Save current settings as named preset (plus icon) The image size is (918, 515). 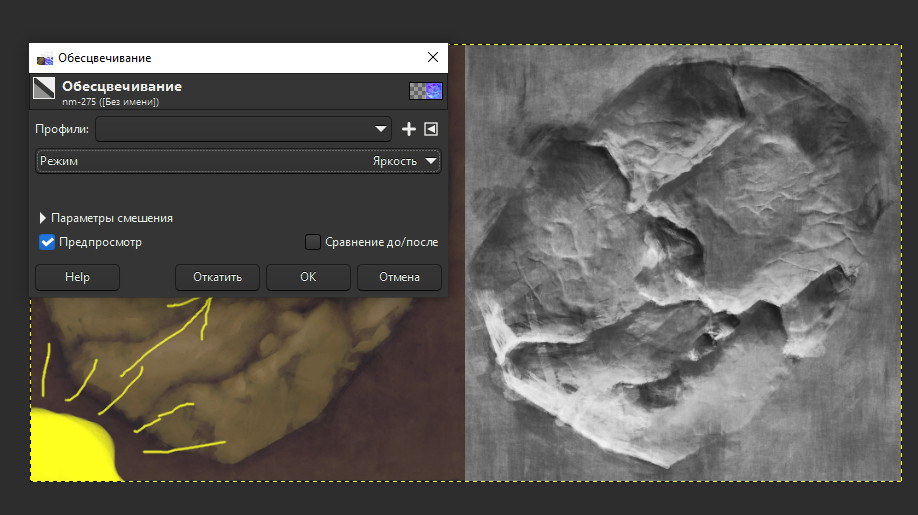tap(409, 129)
